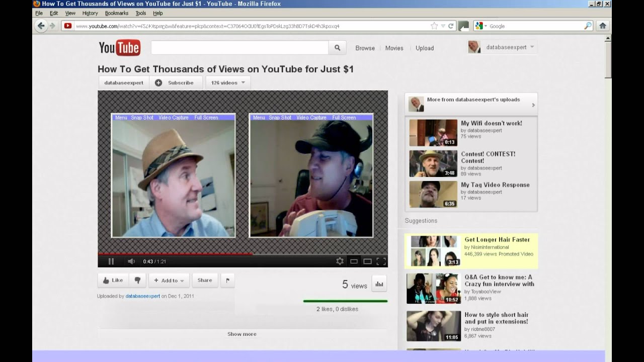Click YouTube search magnifier button
644x362 pixels.
(x=337, y=48)
